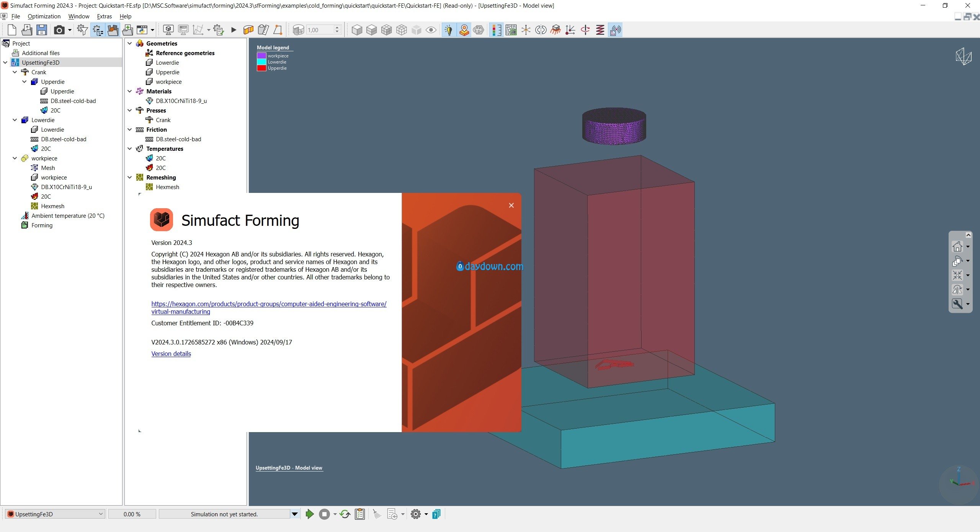Toggle the model legend color bar button
980x532 pixels.
[496, 30]
